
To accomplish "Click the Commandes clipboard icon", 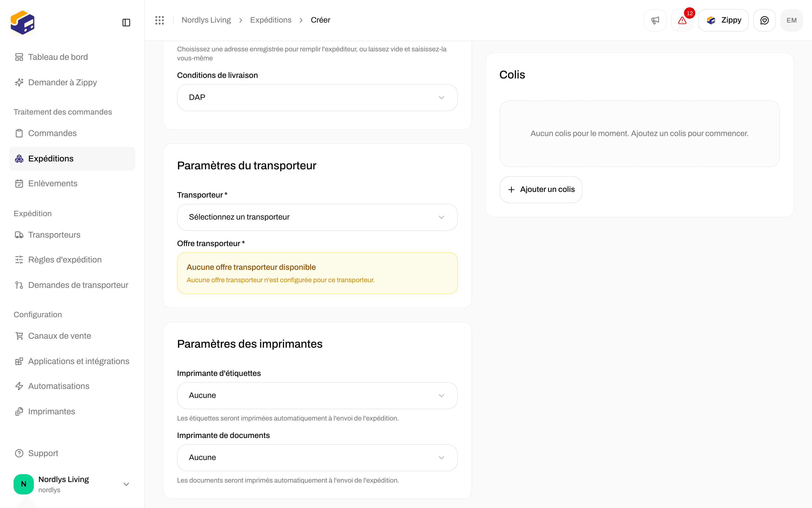I will coord(19,133).
